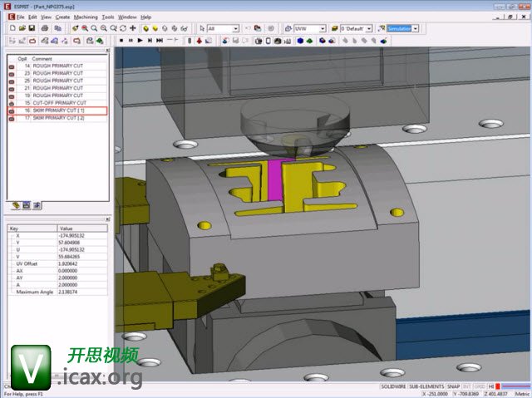Screen dimensions: 532x398
Task: Click the yellow Features tab icon
Action: coord(16,205)
